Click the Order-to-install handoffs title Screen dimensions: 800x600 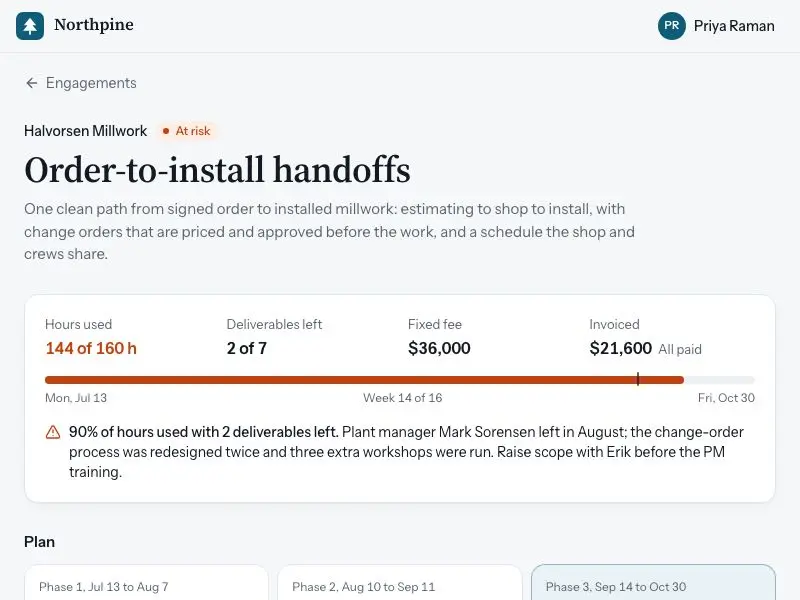217,170
